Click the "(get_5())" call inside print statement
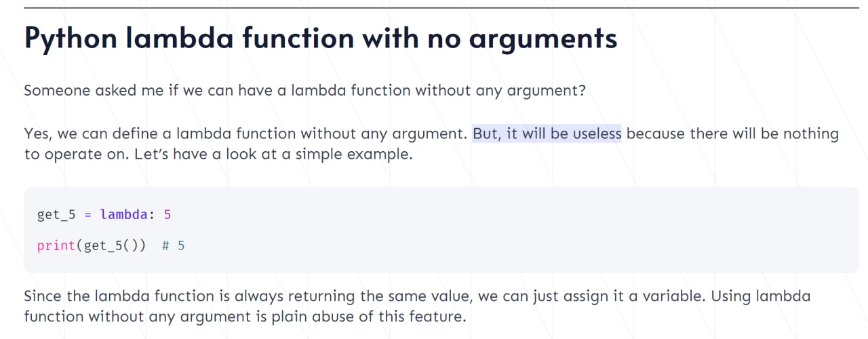The image size is (868, 339). tap(110, 245)
